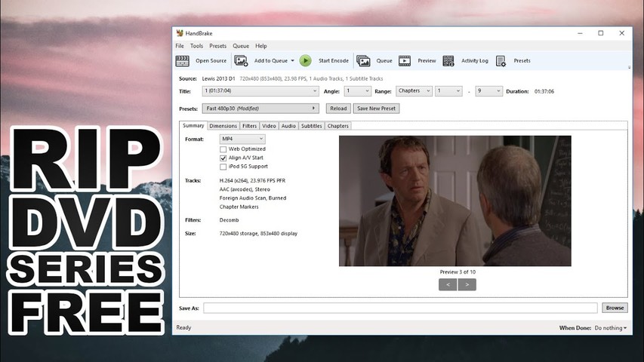Click the Lewis 2013 D1 source name
Viewport: 644px width, 362px height.
(x=218, y=78)
